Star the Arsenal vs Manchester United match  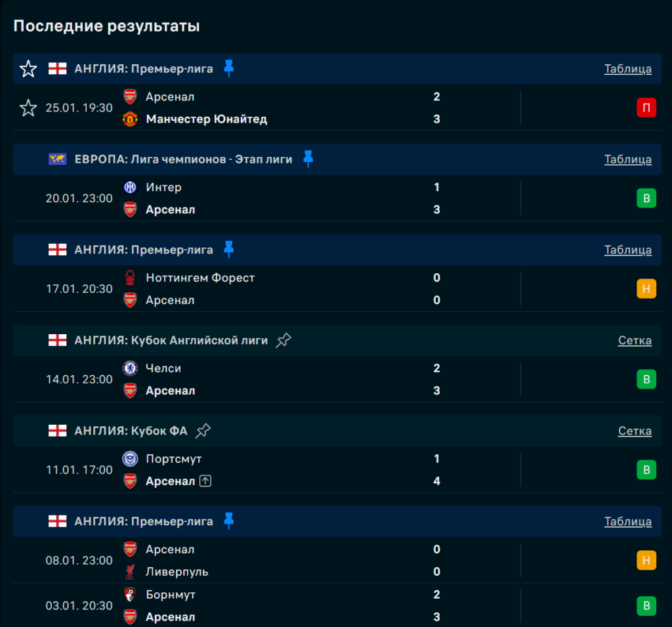(x=28, y=108)
